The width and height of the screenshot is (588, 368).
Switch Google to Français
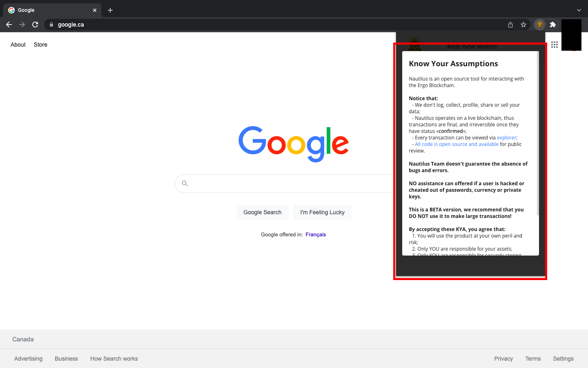316,235
